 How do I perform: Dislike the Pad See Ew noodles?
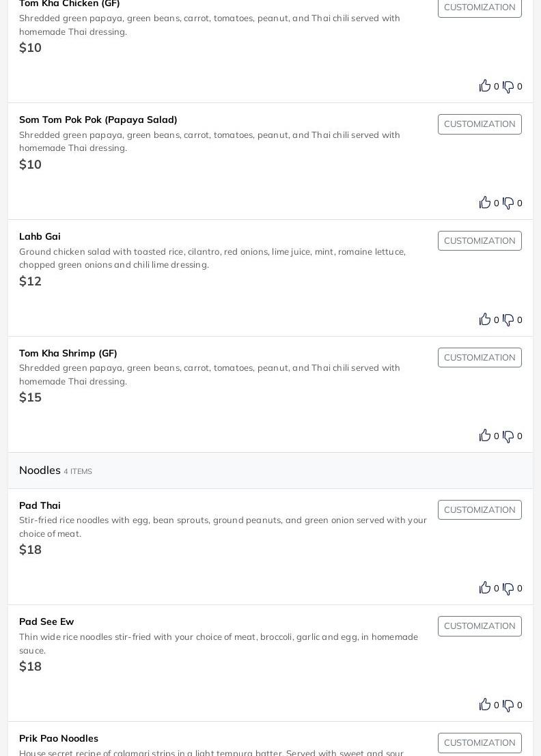[508, 705]
